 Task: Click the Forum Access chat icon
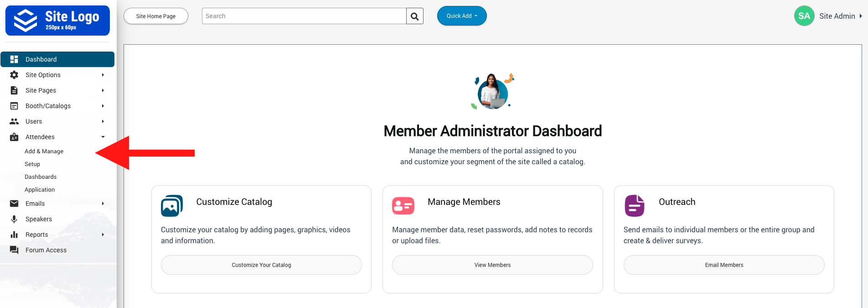pos(14,250)
